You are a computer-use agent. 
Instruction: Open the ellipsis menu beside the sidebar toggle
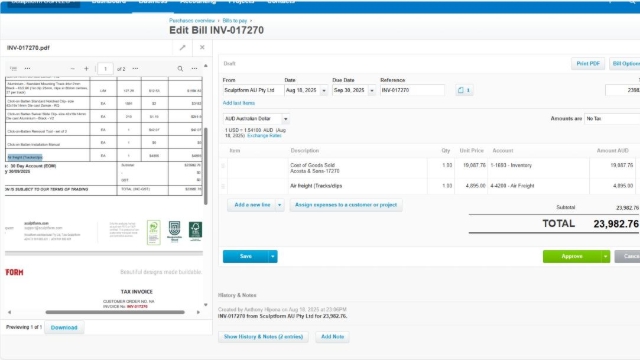(x=27, y=69)
